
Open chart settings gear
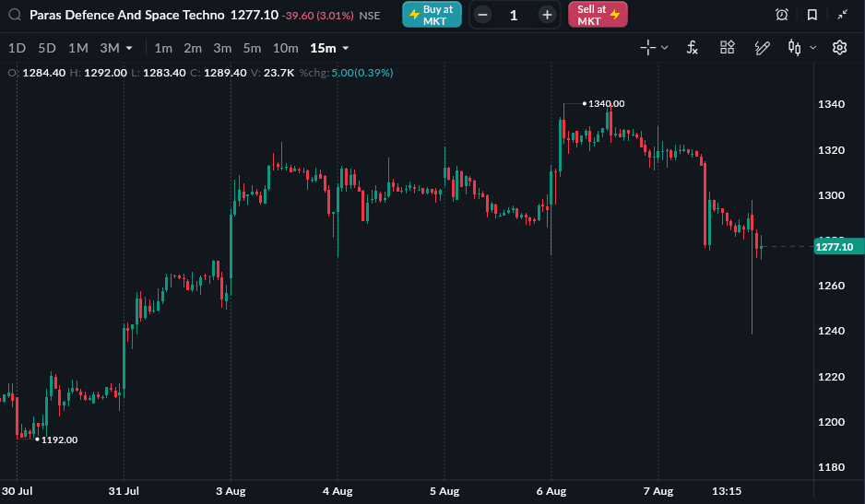point(839,48)
